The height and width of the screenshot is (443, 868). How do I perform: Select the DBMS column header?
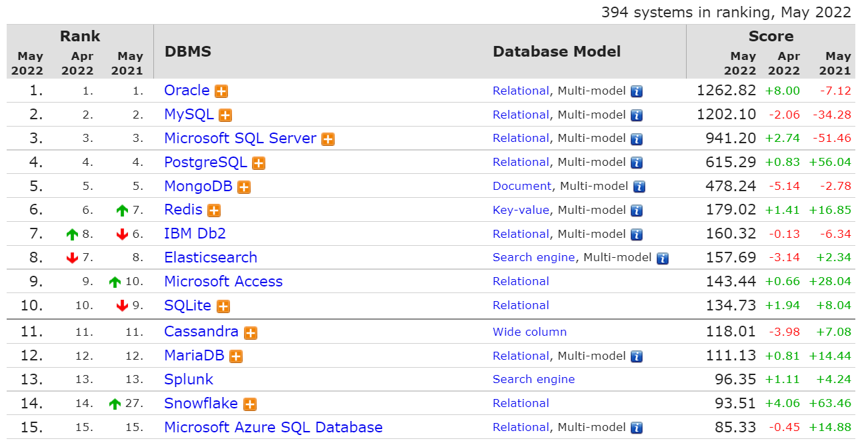click(x=188, y=52)
